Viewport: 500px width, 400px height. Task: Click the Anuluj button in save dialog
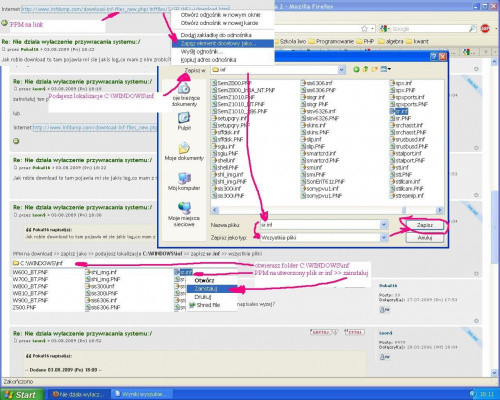click(425, 237)
